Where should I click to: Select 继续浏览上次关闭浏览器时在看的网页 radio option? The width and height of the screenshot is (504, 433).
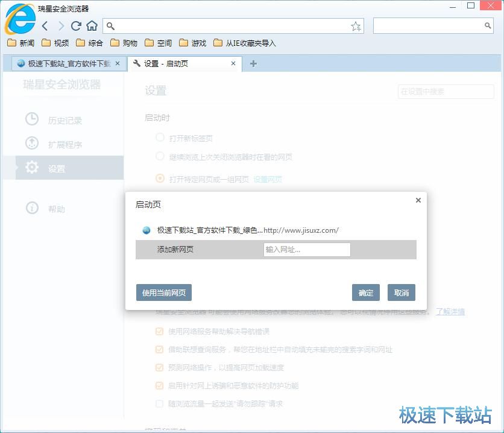pyautogui.click(x=160, y=156)
